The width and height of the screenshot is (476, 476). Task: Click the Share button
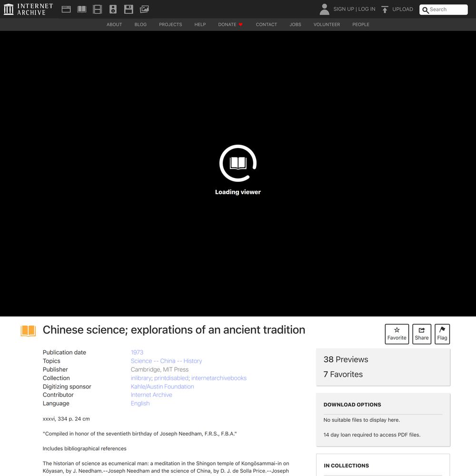point(422,334)
